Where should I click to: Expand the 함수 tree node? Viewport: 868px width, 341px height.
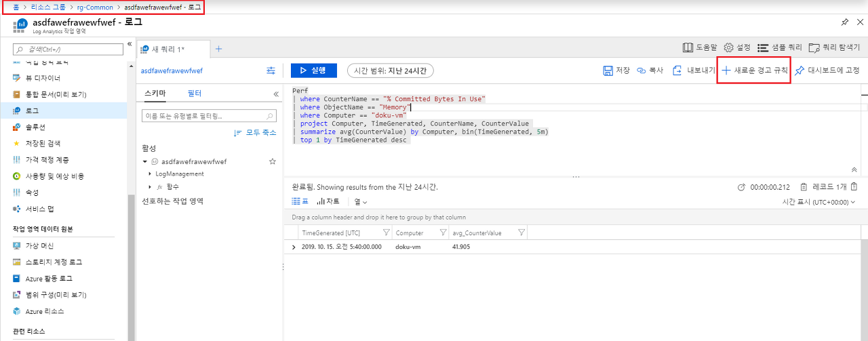[149, 186]
